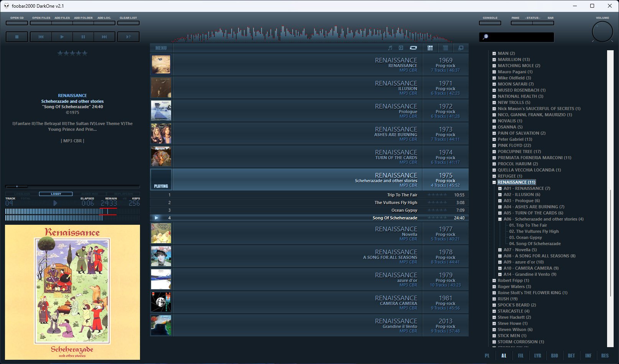The image size is (619, 364).
Task: Switch to the PL tab
Action: point(487,356)
